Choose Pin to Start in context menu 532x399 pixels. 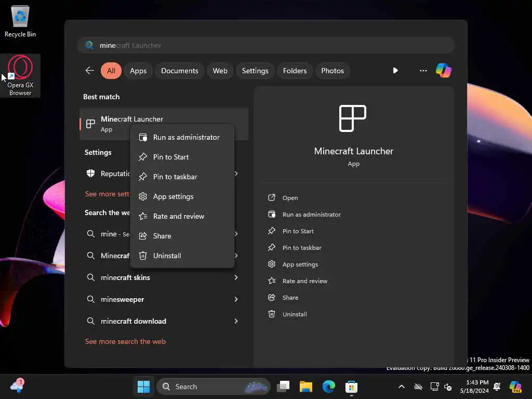pos(182,157)
